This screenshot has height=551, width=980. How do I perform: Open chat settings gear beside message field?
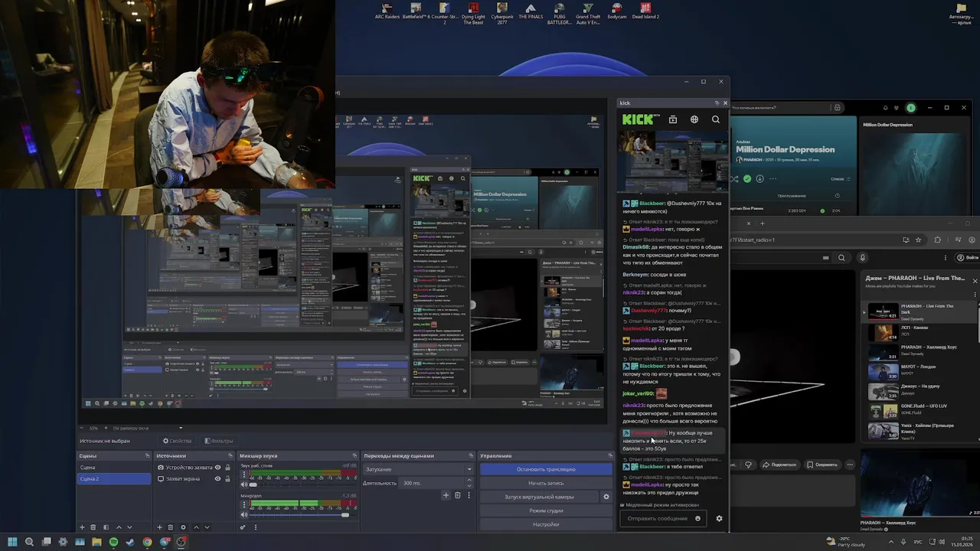(719, 518)
